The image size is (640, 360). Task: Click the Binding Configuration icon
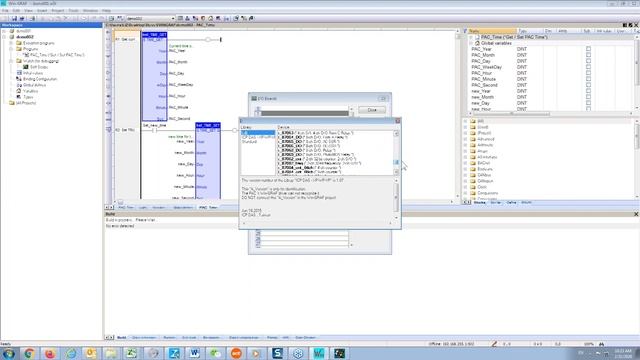click(19, 79)
